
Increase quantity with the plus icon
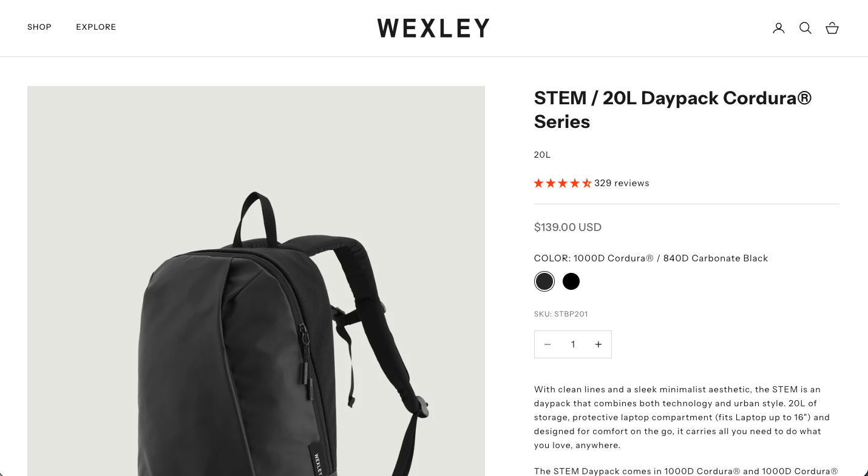pos(598,344)
